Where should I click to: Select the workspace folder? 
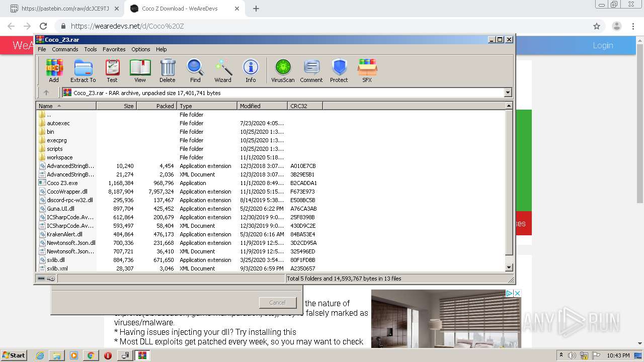(x=59, y=157)
